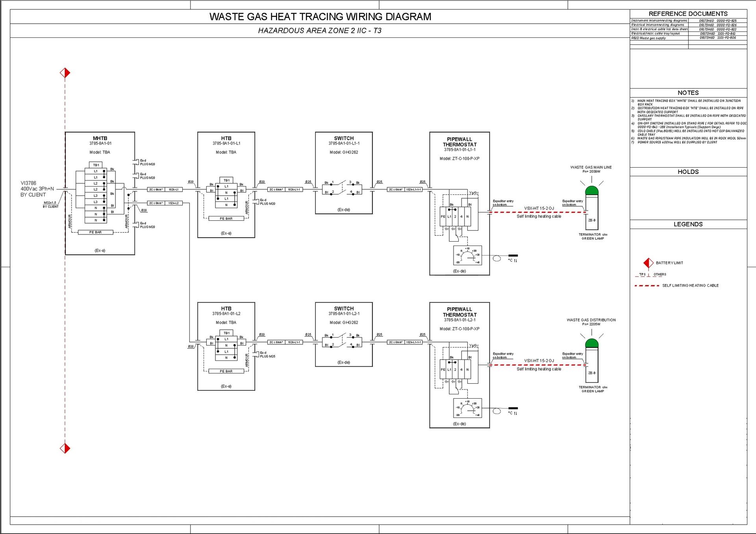Select the Battery Limit diamond in Legends
The image size is (756, 534).
click(x=648, y=263)
